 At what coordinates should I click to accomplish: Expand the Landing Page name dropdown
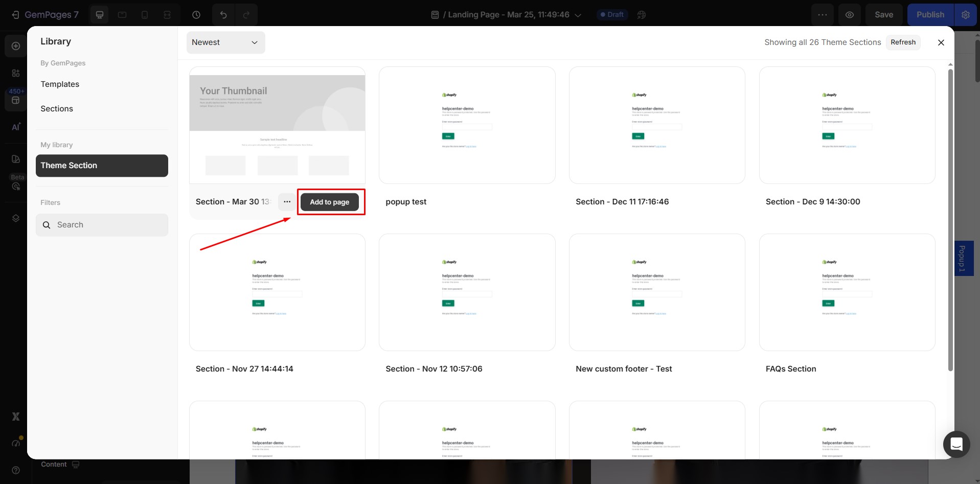(578, 15)
